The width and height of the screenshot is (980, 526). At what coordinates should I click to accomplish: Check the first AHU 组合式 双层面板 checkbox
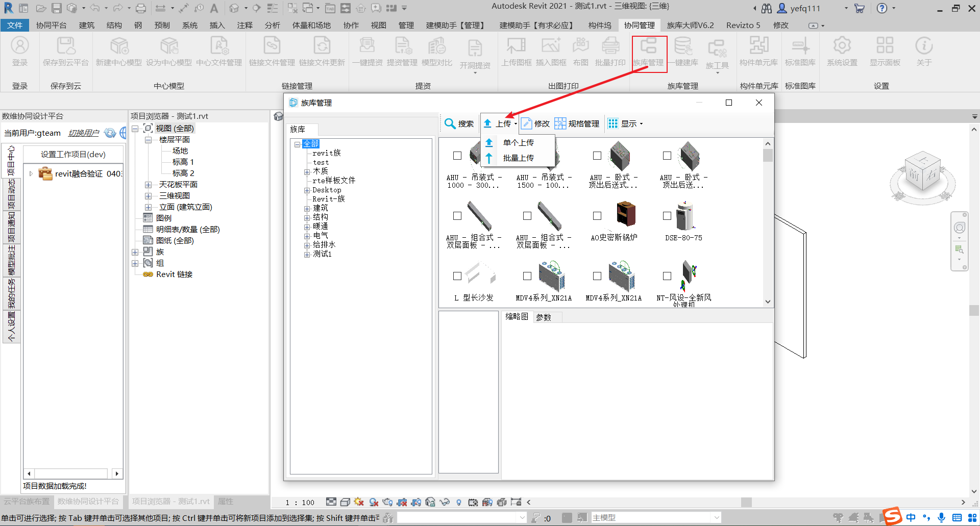tap(457, 216)
